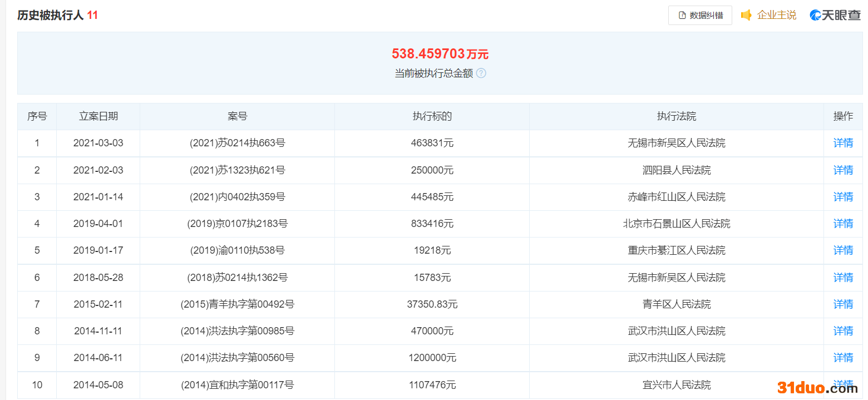Click the 538.459703万元 total amount
Viewport: 868px width, 400px height.
click(x=440, y=54)
